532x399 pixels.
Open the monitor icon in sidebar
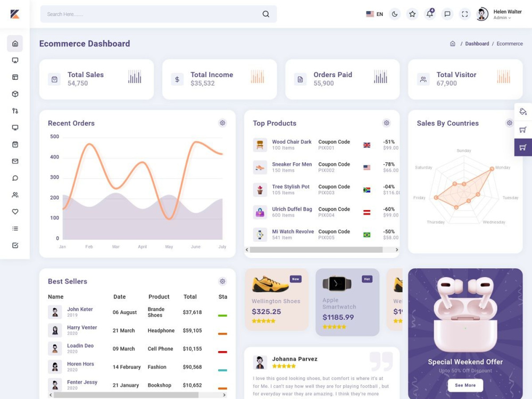[15, 128]
